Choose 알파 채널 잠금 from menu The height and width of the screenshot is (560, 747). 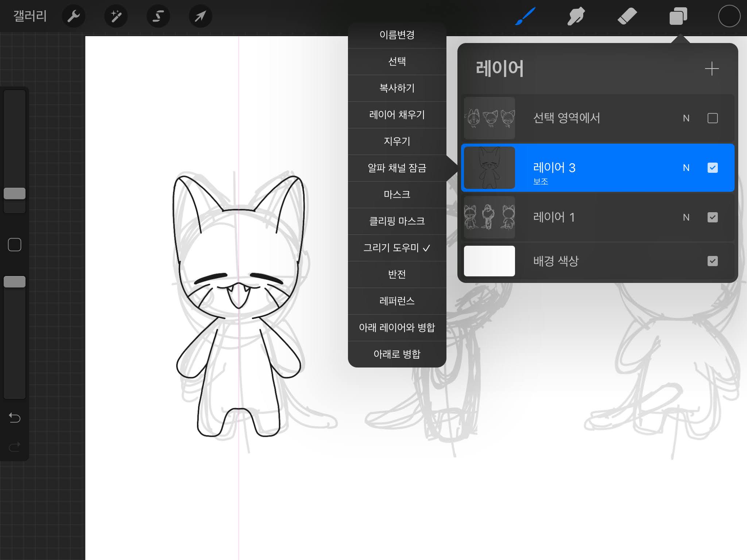[x=397, y=168]
